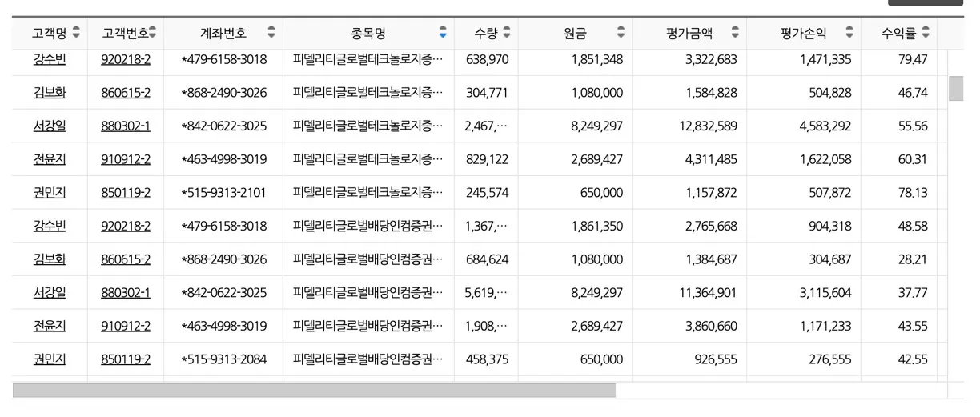
Task: Click customer number 850119-2 in 78.13 row
Action: click(x=126, y=193)
